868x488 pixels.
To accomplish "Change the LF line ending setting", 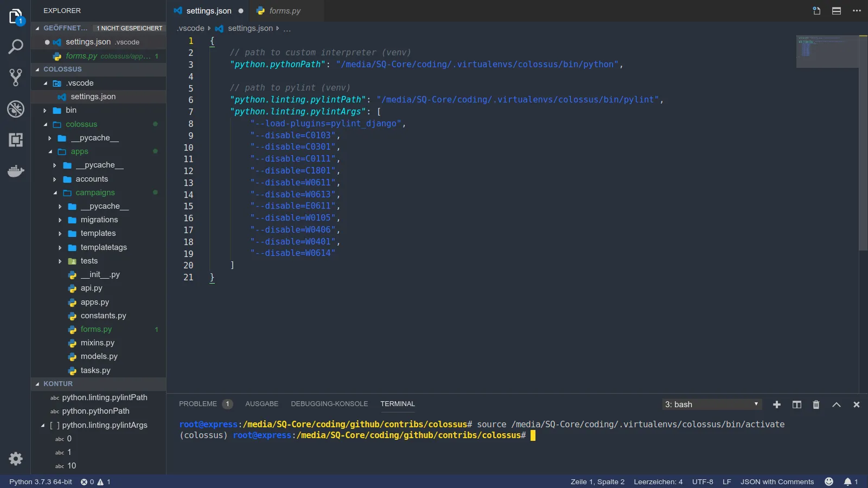I will [727, 481].
